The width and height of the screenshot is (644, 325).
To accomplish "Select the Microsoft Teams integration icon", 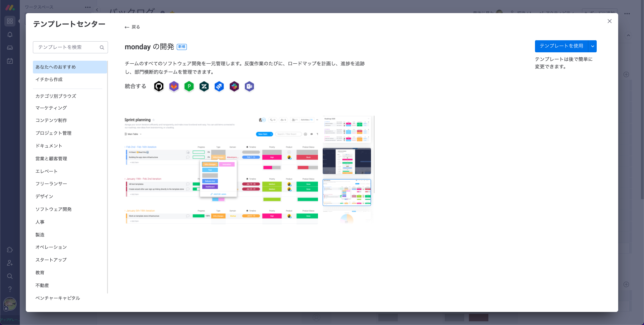I will (249, 86).
